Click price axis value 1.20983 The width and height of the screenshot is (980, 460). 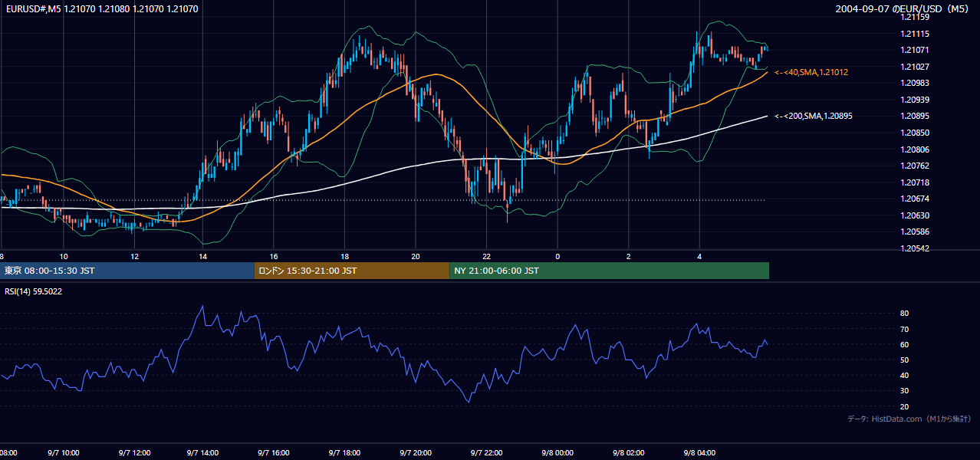click(916, 83)
